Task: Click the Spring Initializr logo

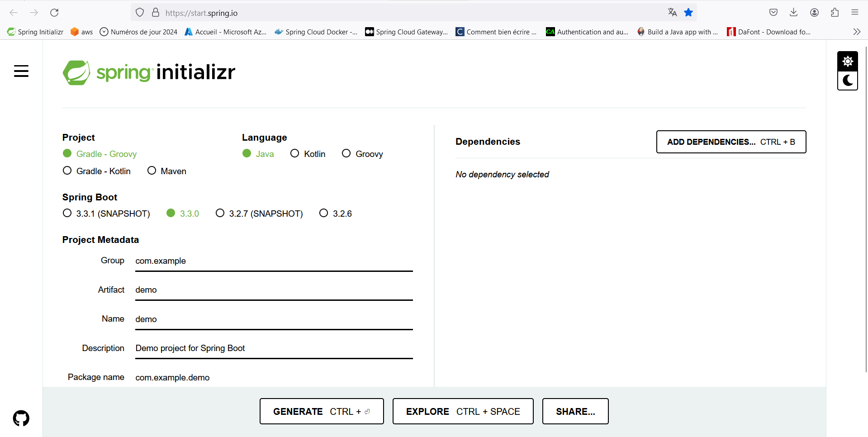Action: [x=149, y=72]
